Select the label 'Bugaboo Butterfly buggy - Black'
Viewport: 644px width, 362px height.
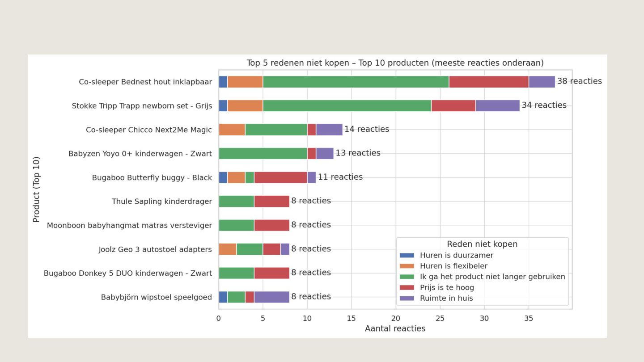152,178
